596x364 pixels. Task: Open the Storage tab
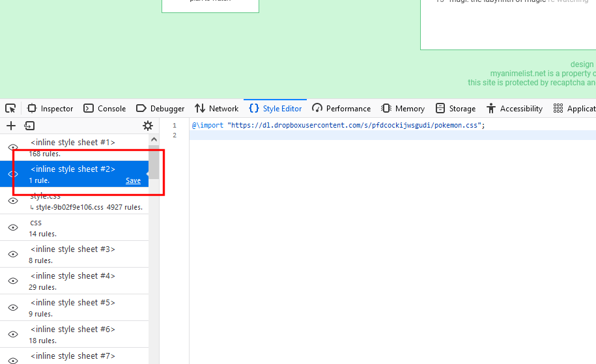(x=455, y=109)
